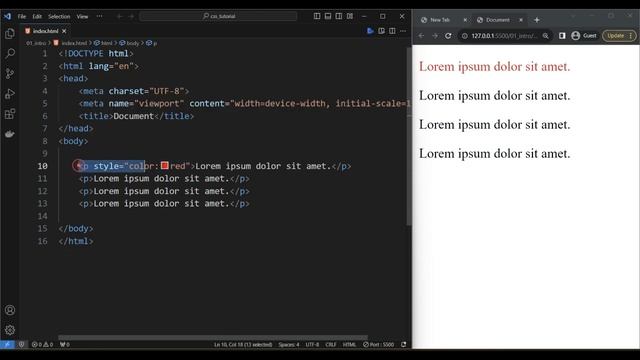Viewport: 640px width, 360px height.
Task: Close the Document browser tab
Action: 521,20
